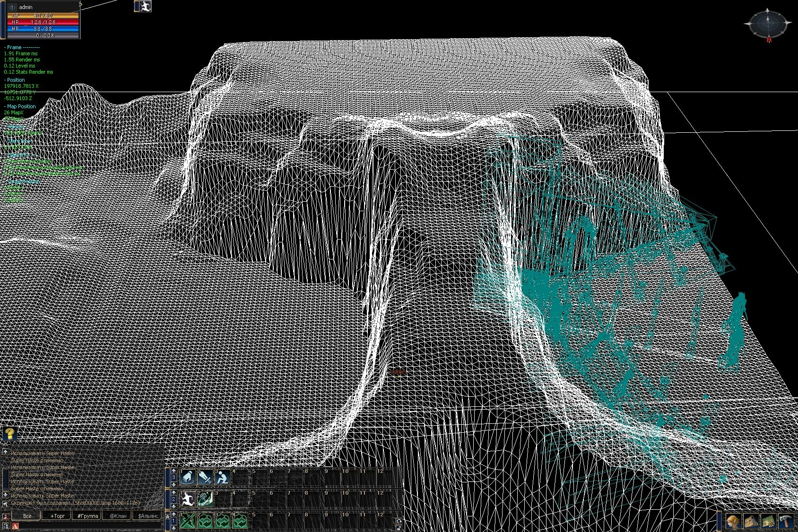The width and height of the screenshot is (798, 532).
Task: Click green cycle arrows in bar 1 slot 3
Action: [223, 521]
